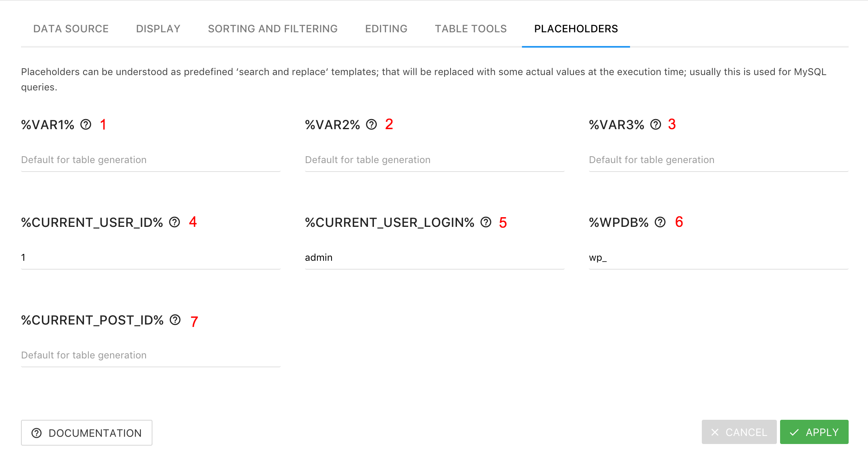Select the %VAR2% heading label
Image resolution: width=868 pixels, height=465 pixels.
point(332,125)
